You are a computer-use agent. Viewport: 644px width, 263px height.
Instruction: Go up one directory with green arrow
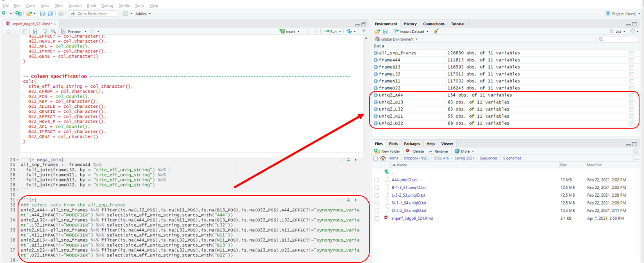pyautogui.click(x=386, y=172)
